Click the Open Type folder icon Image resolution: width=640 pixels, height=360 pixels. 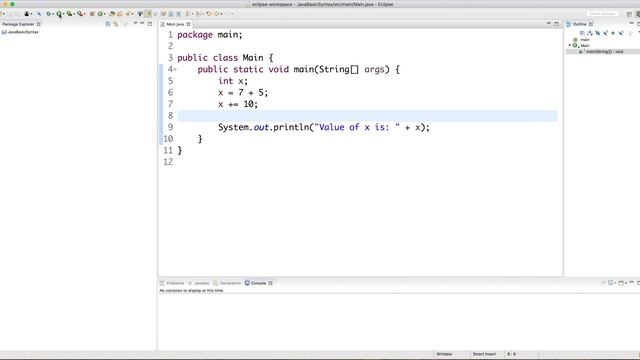[x=112, y=14]
